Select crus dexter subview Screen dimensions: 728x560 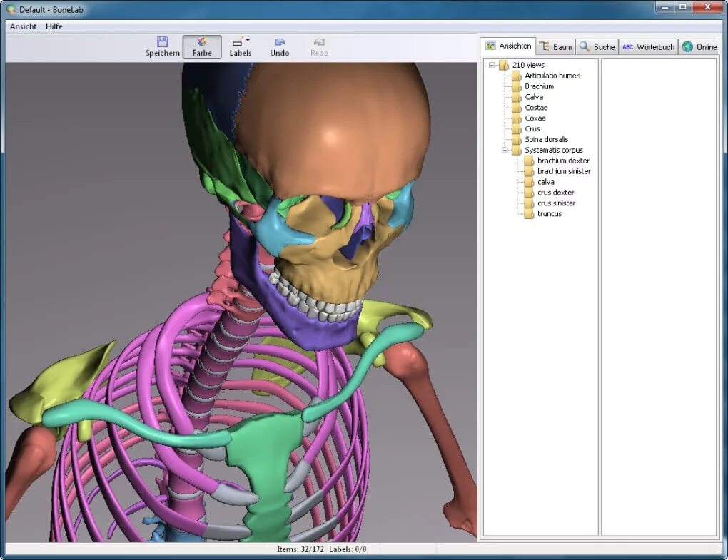point(556,193)
